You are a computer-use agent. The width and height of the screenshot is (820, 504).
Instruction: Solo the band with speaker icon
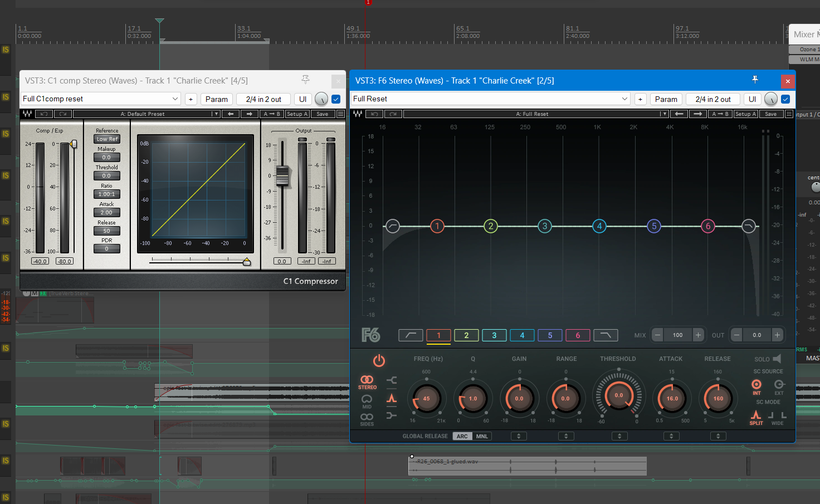click(777, 359)
